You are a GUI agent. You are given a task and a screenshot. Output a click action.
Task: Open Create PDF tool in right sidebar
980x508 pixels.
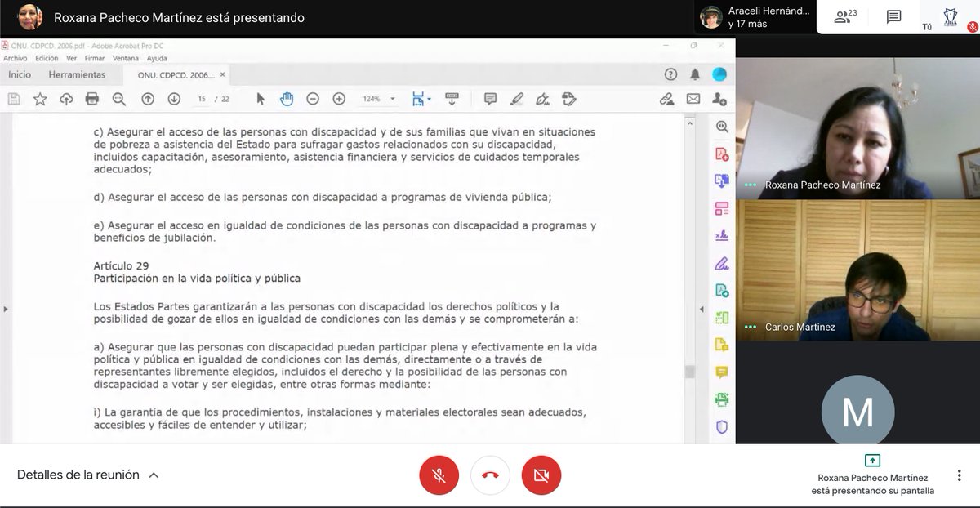722,154
